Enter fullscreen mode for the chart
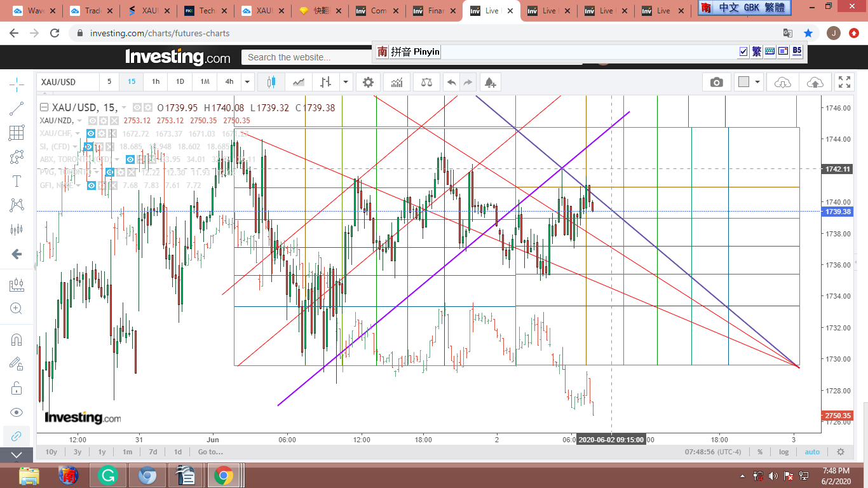This screenshot has width=868, height=488. click(x=844, y=82)
